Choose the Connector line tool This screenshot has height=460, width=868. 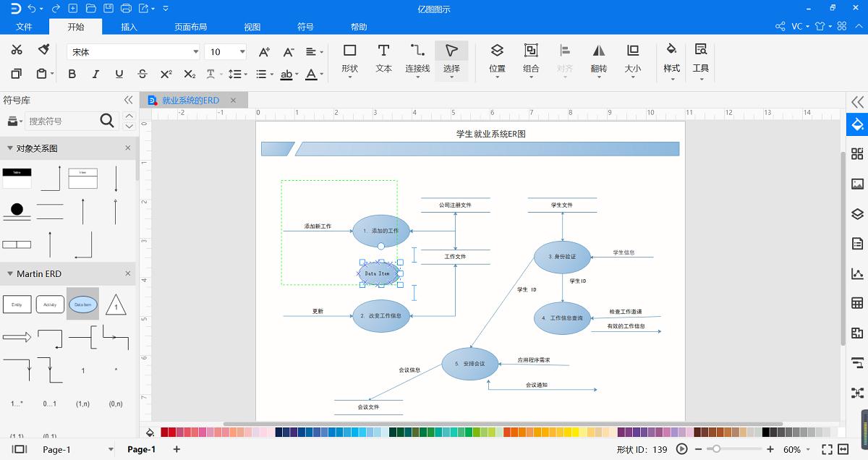click(x=417, y=58)
